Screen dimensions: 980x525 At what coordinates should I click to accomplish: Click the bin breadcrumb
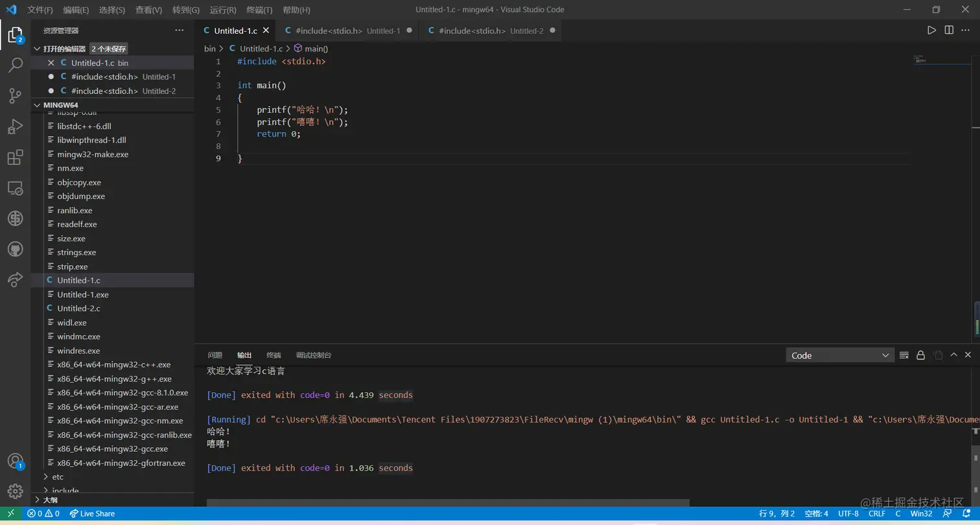pos(210,49)
